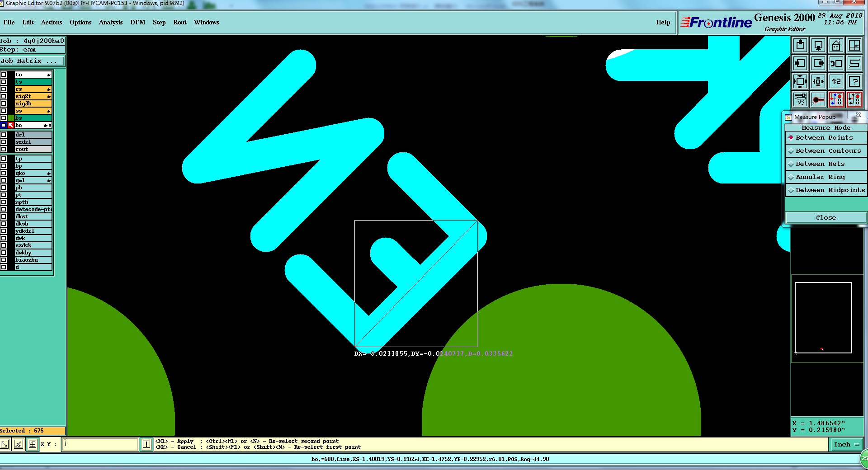Click the pan right view icon
Screen dimensions: 868x470
point(818,63)
